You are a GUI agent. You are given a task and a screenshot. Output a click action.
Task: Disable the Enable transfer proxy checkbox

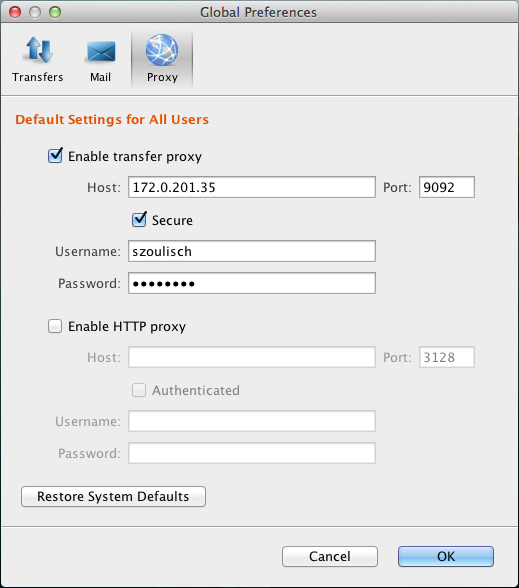[55, 156]
